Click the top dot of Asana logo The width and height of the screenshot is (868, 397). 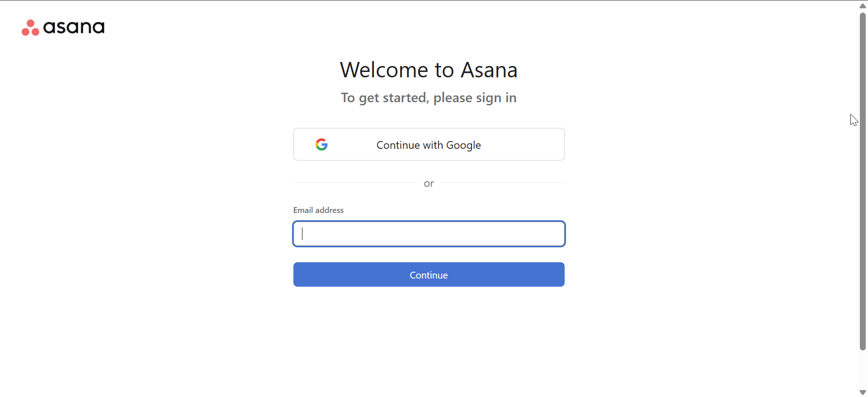tap(30, 23)
